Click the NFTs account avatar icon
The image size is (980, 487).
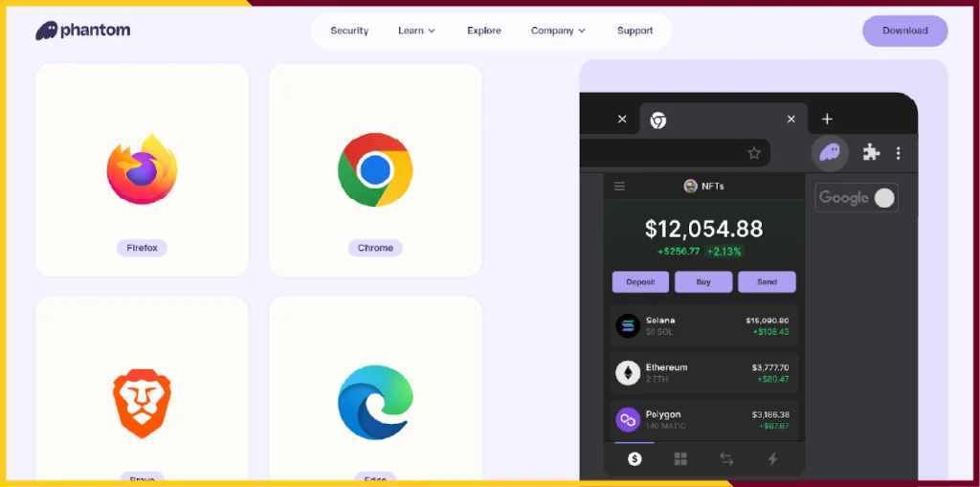[x=690, y=186]
